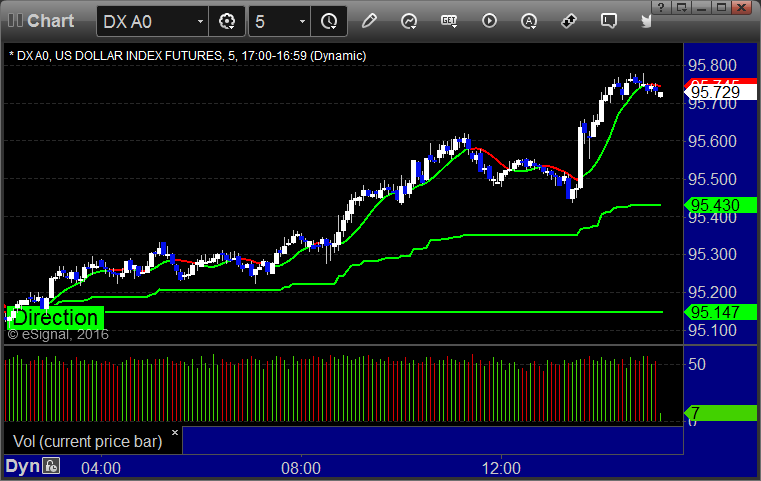Click the replay play icon
Screen dimensions: 761x481
489,21
